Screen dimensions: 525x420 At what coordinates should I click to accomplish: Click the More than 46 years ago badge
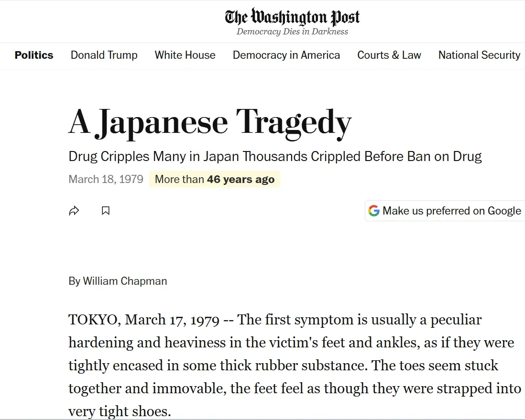(215, 179)
